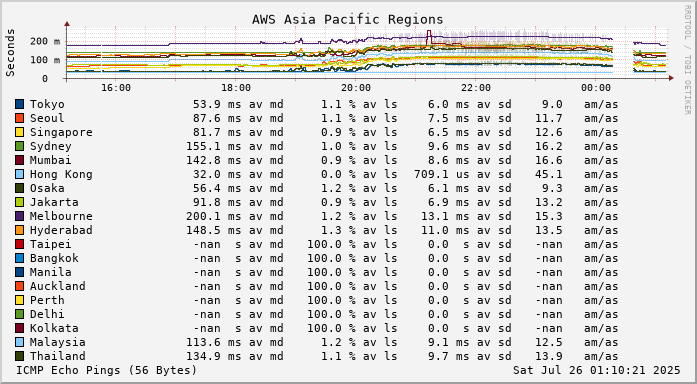Click the timestamp Sat Jul 26 01:10:21 2025
The height and width of the screenshot is (384, 697).
pyautogui.click(x=597, y=370)
